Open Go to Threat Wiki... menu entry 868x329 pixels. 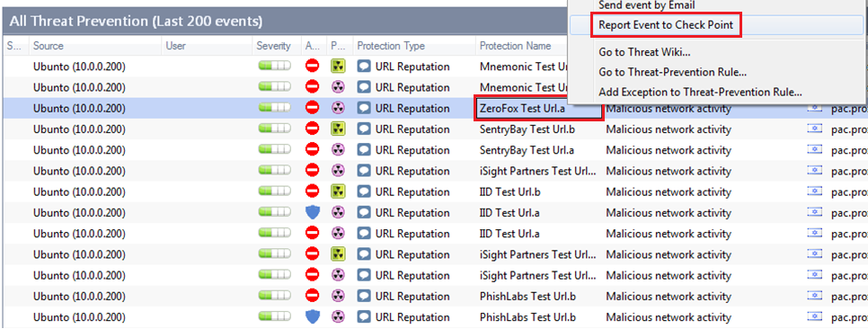coord(644,52)
